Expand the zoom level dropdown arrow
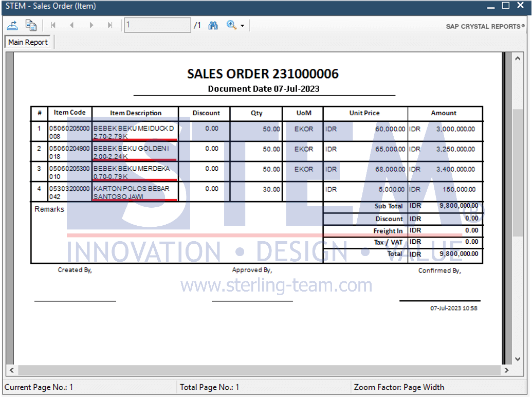The height and width of the screenshot is (397, 532). pos(242,26)
